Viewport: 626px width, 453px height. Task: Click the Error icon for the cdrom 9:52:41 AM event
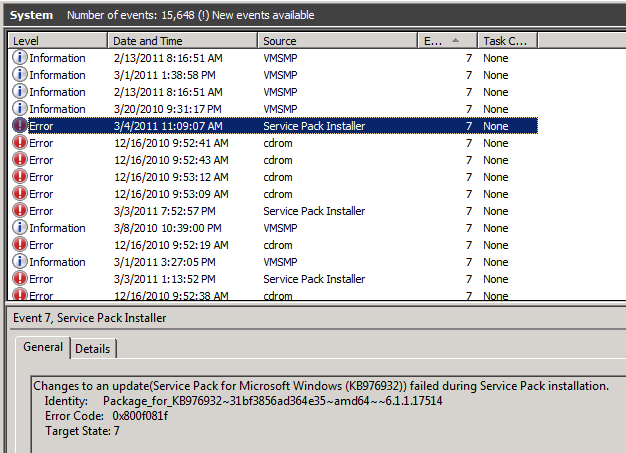coord(19,143)
